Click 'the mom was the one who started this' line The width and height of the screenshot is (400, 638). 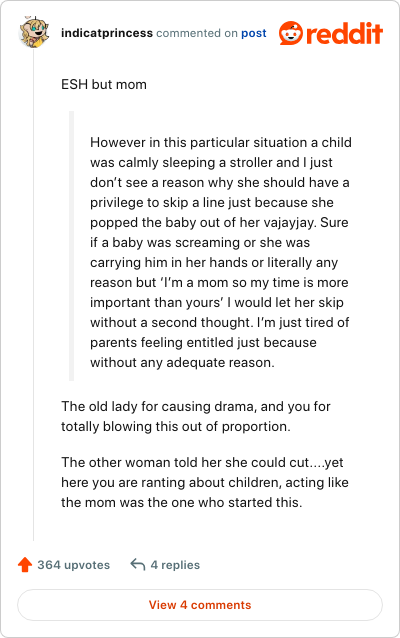click(181, 502)
